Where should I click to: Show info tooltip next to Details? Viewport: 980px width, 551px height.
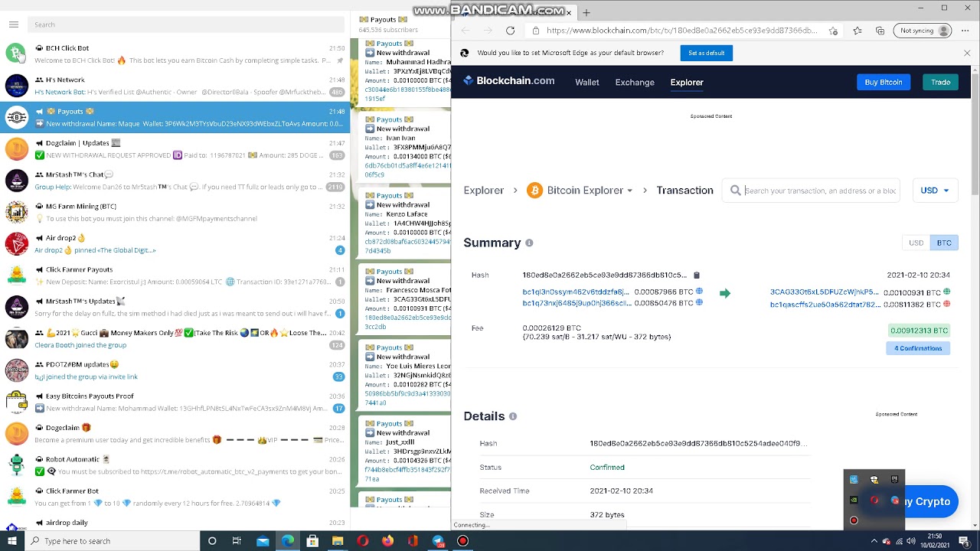pyautogui.click(x=513, y=416)
